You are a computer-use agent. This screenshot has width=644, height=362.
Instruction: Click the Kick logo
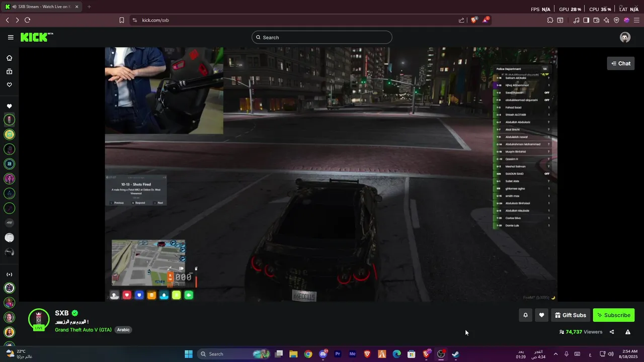point(37,37)
